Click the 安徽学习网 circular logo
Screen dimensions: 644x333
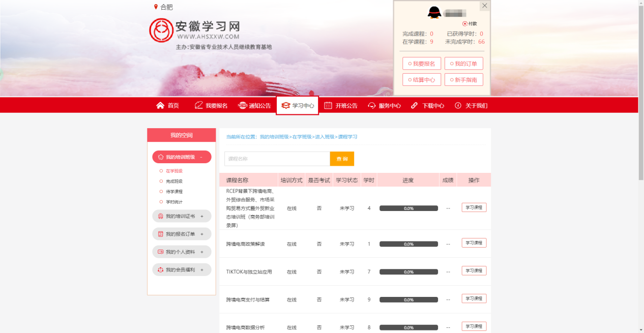coord(161,30)
